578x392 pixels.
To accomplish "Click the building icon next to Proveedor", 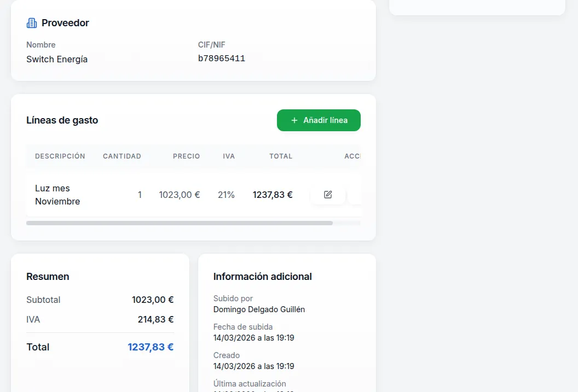I will coord(32,23).
